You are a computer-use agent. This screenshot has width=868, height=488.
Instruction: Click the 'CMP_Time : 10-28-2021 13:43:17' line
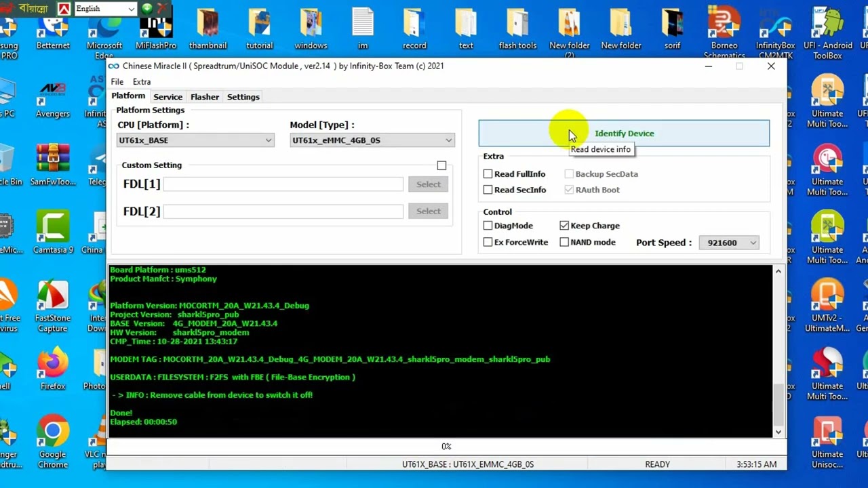coord(174,342)
